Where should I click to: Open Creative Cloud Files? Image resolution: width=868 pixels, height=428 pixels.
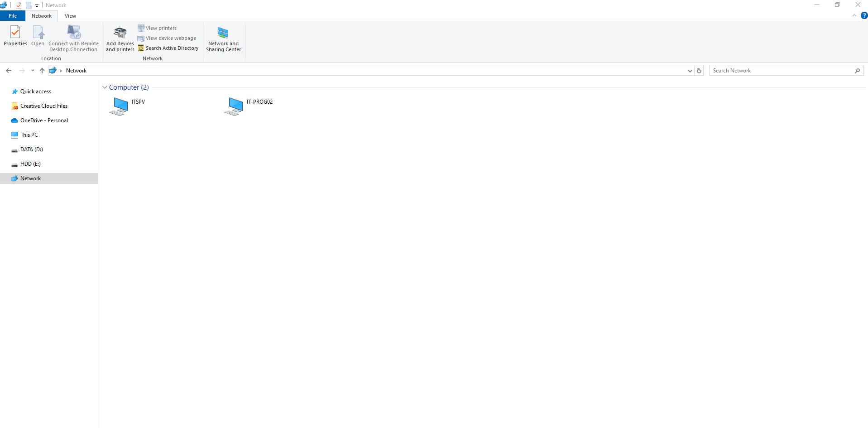[x=44, y=106]
